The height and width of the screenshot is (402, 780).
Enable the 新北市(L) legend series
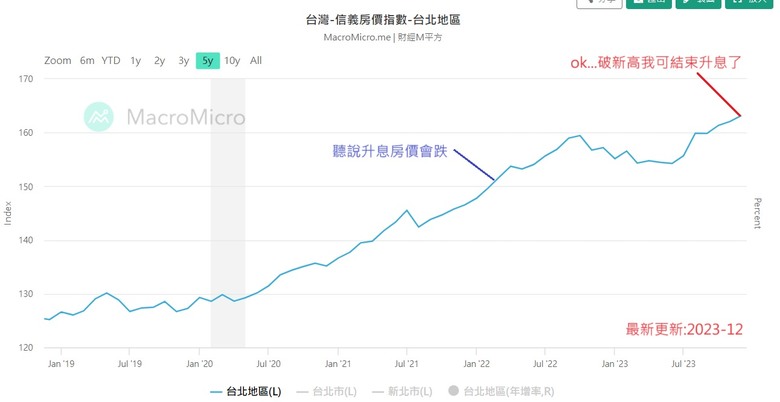402,392
